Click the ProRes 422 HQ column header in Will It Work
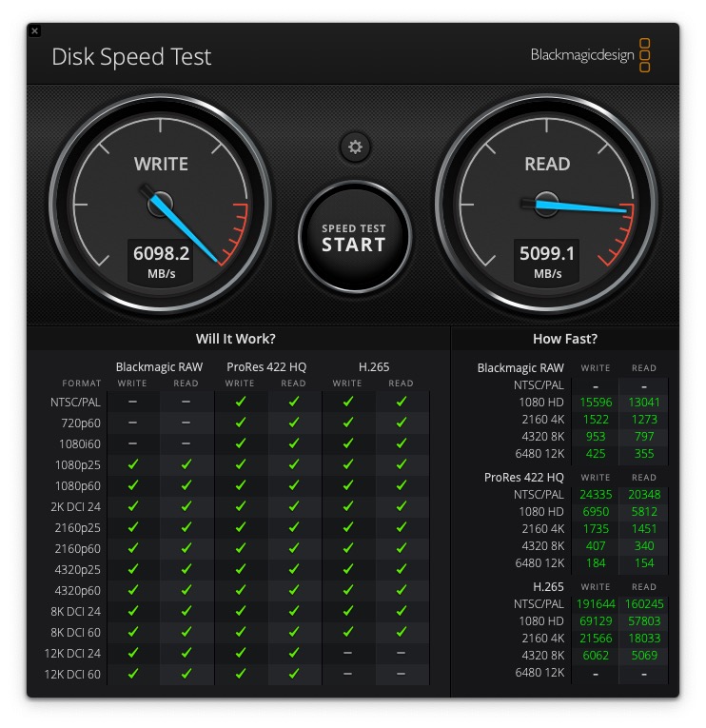 click(x=266, y=367)
